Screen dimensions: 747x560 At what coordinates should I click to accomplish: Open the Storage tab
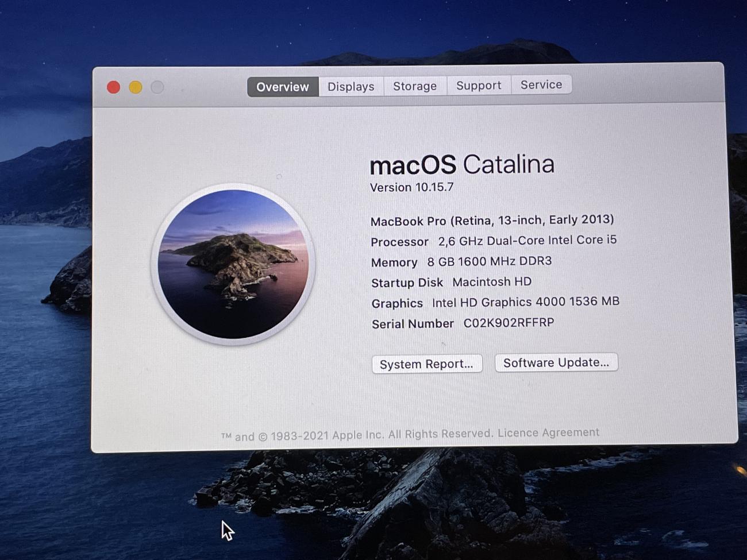pyautogui.click(x=415, y=86)
